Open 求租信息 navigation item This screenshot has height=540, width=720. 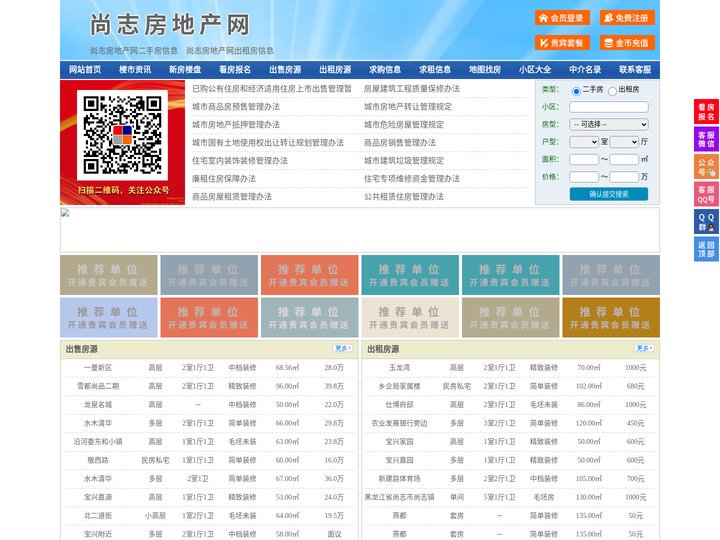pyautogui.click(x=435, y=69)
